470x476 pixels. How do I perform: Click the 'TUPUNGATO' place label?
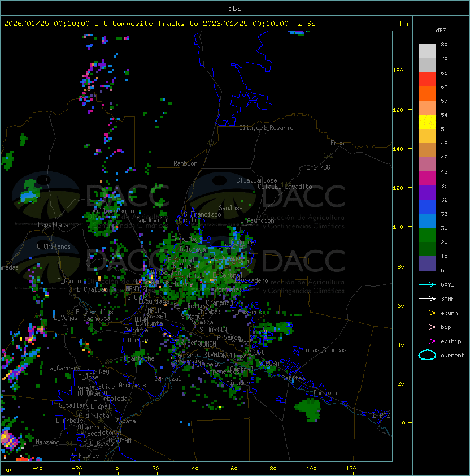coord(92,393)
